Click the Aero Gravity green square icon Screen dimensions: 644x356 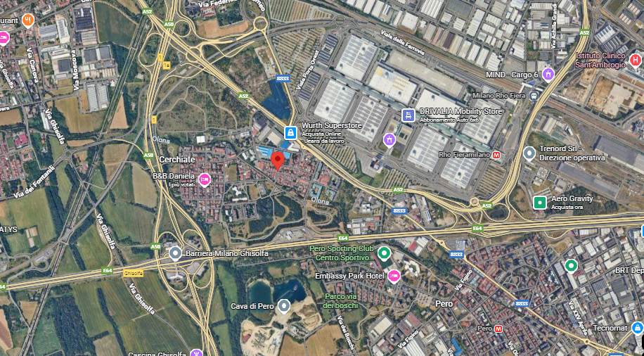[540, 203]
